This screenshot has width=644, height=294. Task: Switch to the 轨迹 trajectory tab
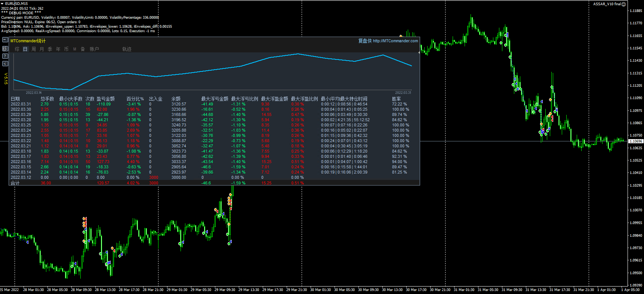pyautogui.click(x=127, y=49)
